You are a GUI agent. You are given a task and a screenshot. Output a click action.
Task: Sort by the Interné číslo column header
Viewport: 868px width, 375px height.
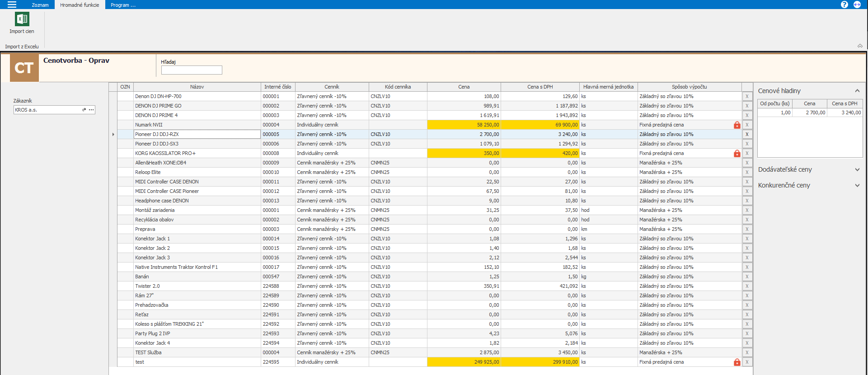tap(278, 87)
